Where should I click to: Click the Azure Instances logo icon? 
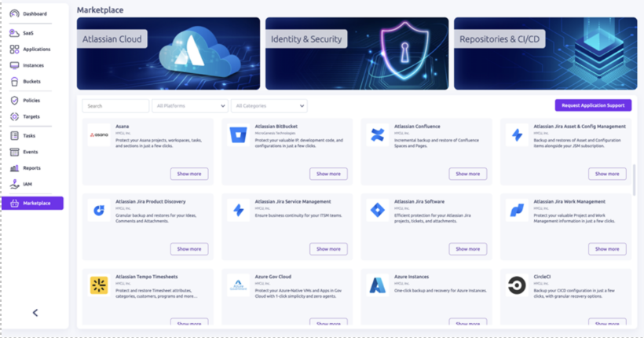click(378, 285)
